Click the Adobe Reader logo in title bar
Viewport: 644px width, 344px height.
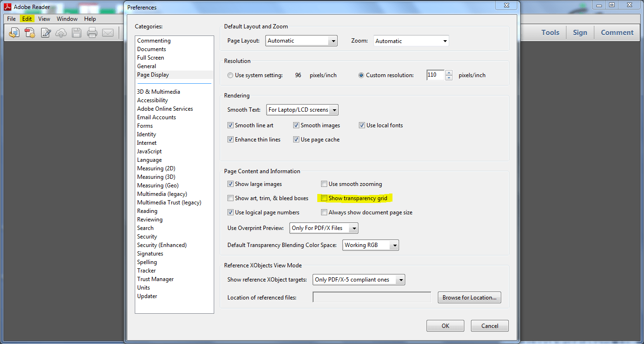tap(7, 7)
